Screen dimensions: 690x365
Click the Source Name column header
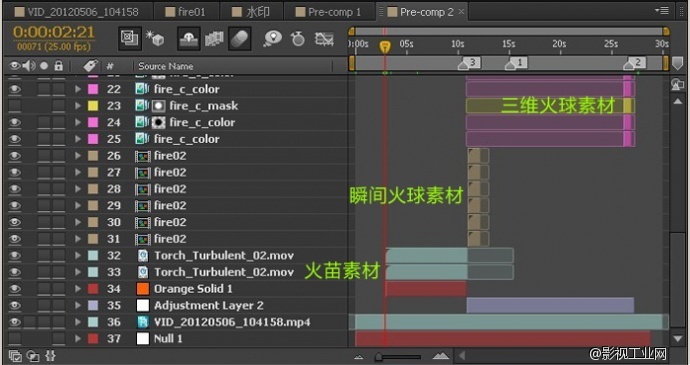[166, 66]
